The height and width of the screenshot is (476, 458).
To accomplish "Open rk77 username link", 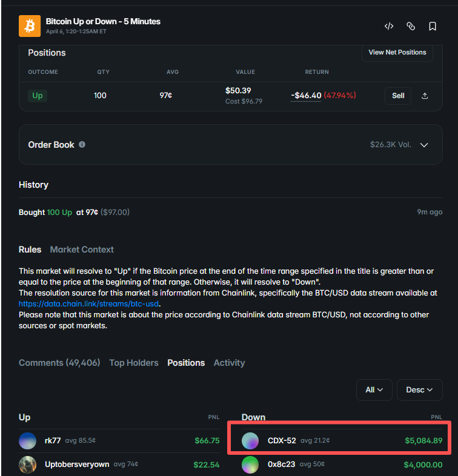I will tap(53, 440).
